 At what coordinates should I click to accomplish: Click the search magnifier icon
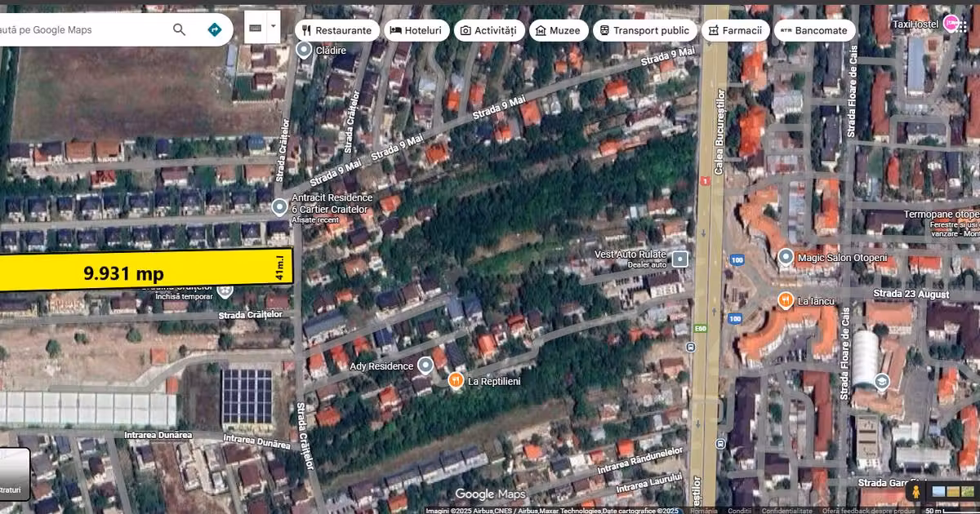179,29
